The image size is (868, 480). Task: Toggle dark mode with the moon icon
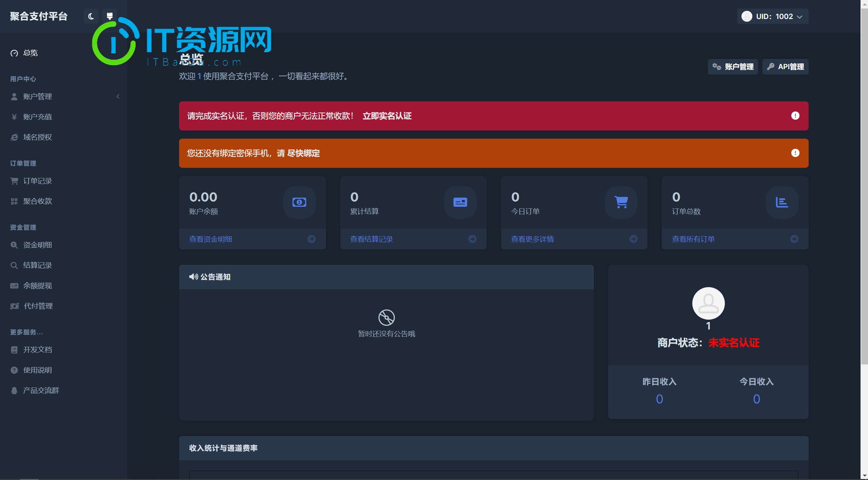coord(91,16)
